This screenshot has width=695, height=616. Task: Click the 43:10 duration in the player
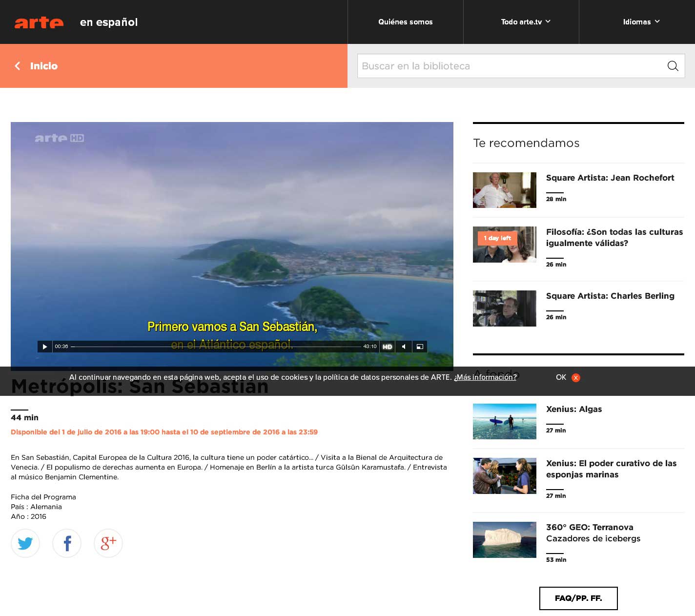pos(370,347)
